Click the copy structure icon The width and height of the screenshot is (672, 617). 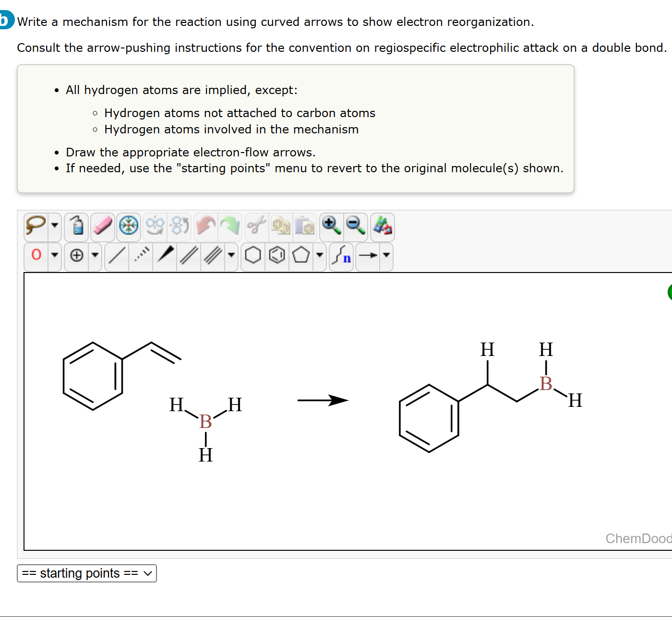pyautogui.click(x=281, y=225)
